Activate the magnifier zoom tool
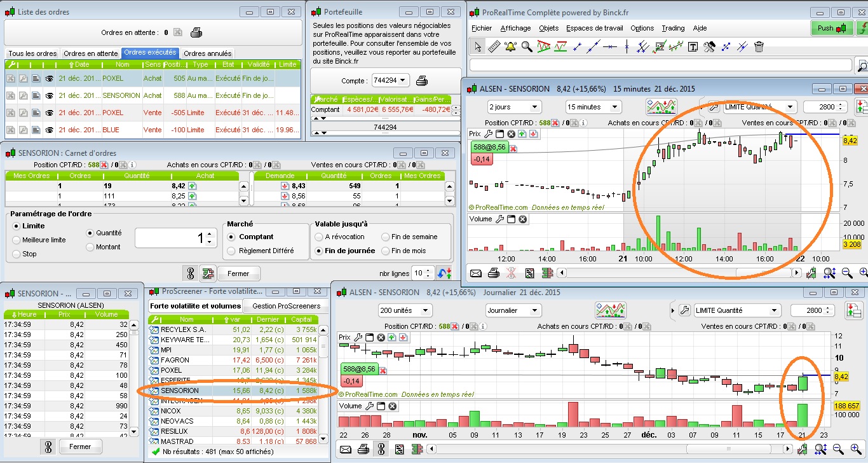 527,46
